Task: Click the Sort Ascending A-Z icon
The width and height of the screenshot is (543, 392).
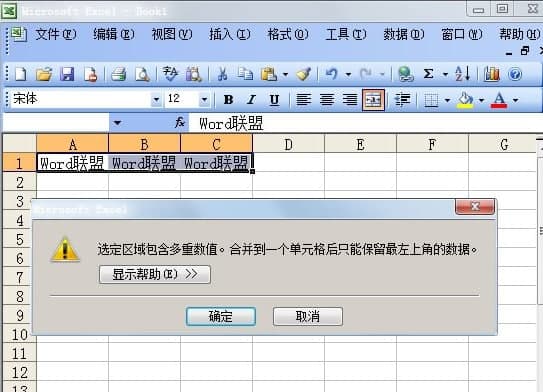Action: tap(463, 74)
